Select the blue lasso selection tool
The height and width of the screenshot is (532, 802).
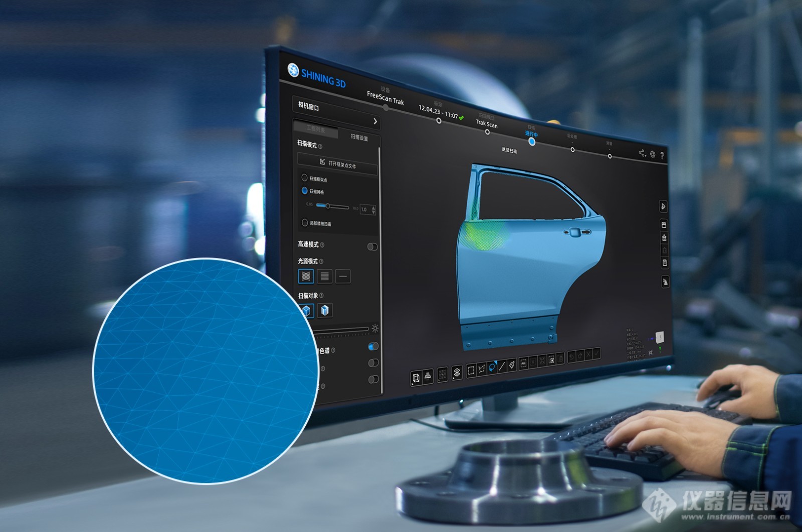(492, 368)
